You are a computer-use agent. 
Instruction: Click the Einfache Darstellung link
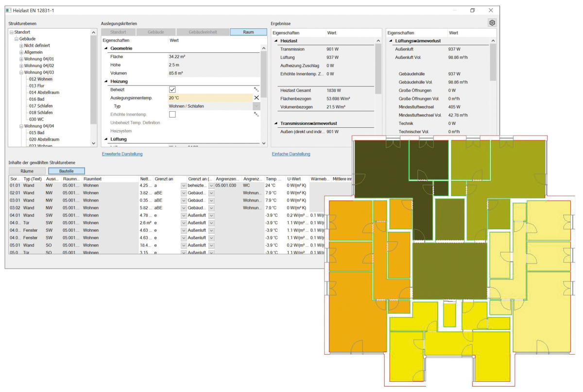[291, 154]
